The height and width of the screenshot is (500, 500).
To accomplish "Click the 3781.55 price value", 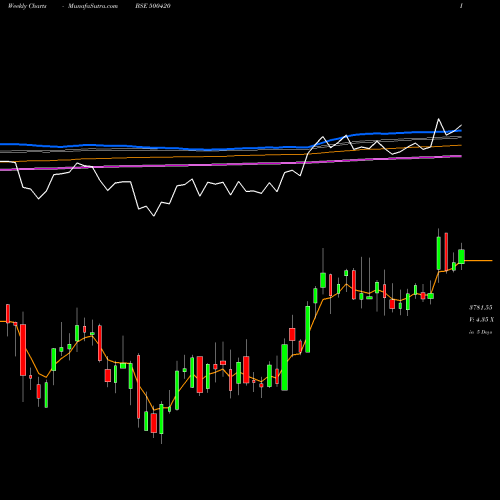I will [x=481, y=307].
